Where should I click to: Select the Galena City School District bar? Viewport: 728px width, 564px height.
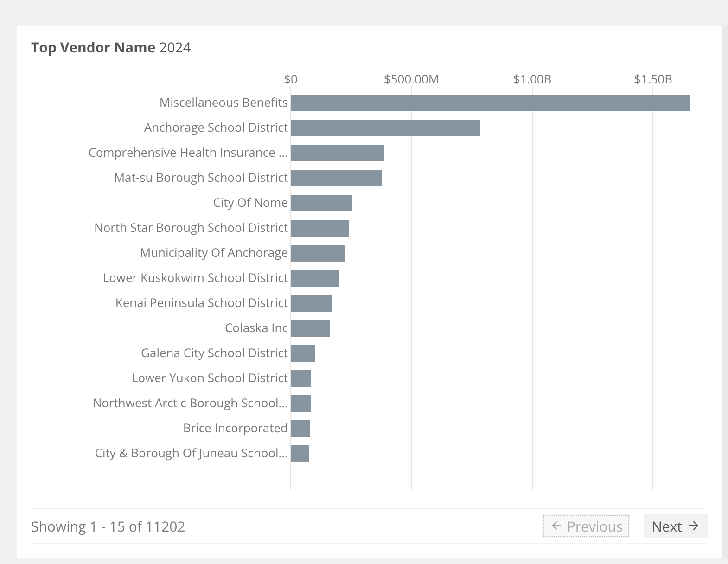pos(303,353)
